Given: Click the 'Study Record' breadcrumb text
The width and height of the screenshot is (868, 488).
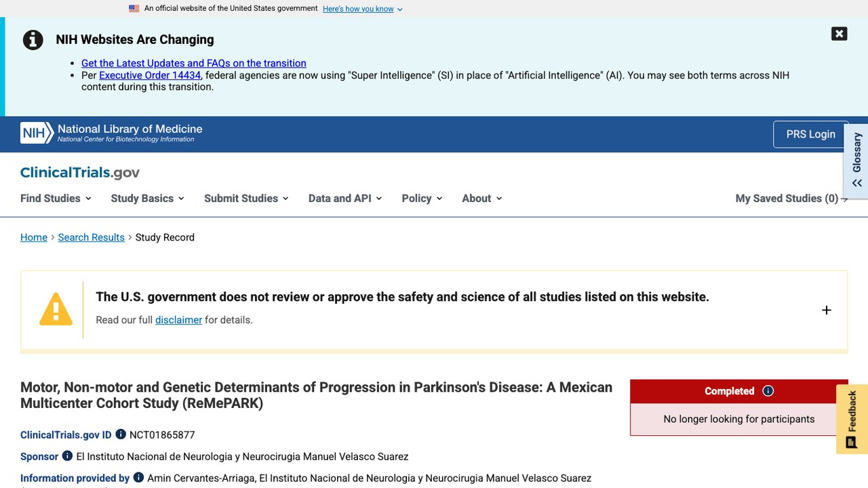Looking at the screenshot, I should click(x=165, y=237).
